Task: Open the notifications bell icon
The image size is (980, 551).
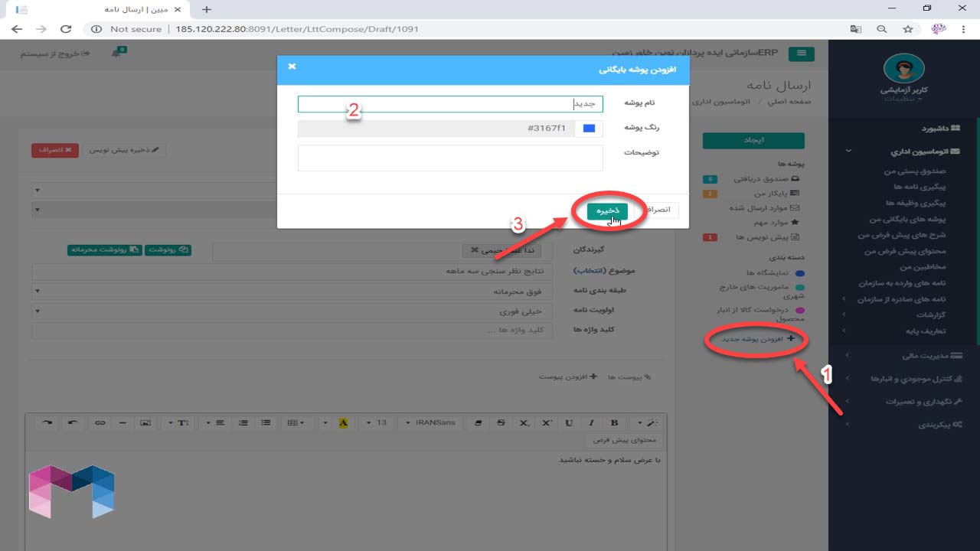Action: (118, 54)
